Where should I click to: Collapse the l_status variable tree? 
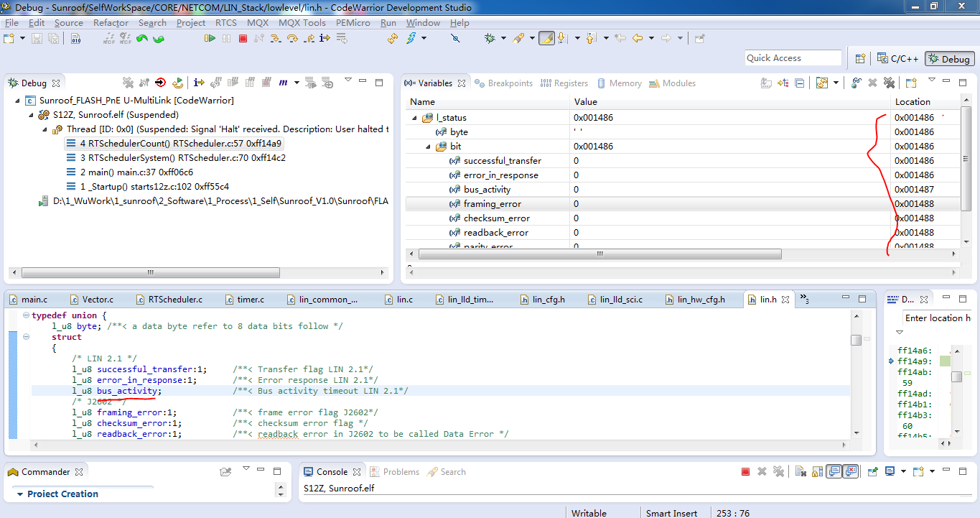(414, 116)
